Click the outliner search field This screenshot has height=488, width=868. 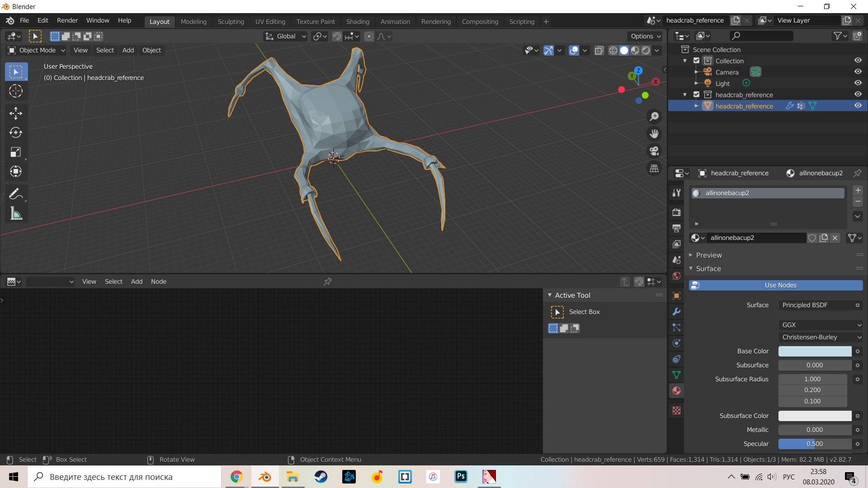coord(761,36)
